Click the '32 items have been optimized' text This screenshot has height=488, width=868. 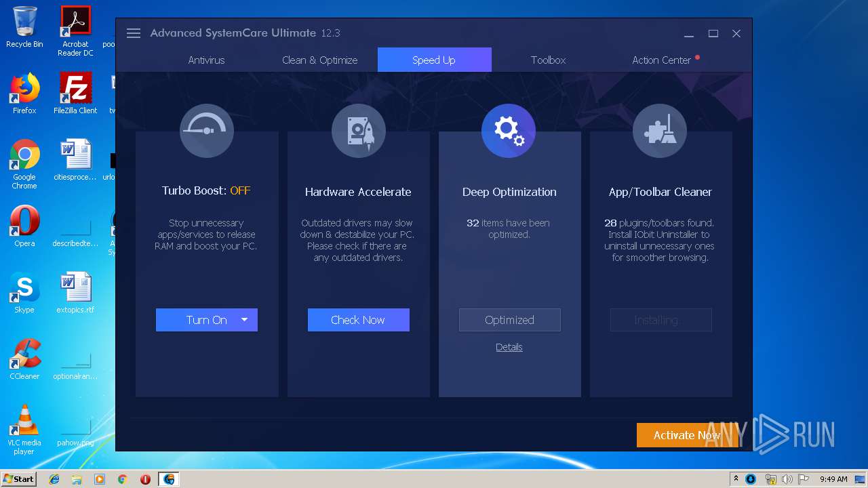(x=509, y=228)
